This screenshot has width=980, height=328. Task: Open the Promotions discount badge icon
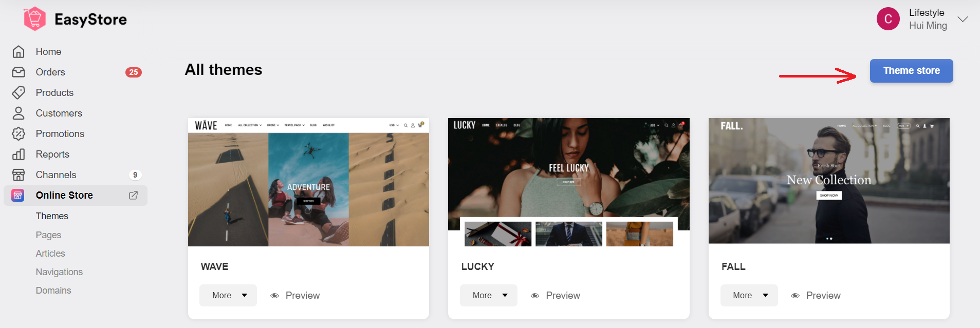pos(19,134)
